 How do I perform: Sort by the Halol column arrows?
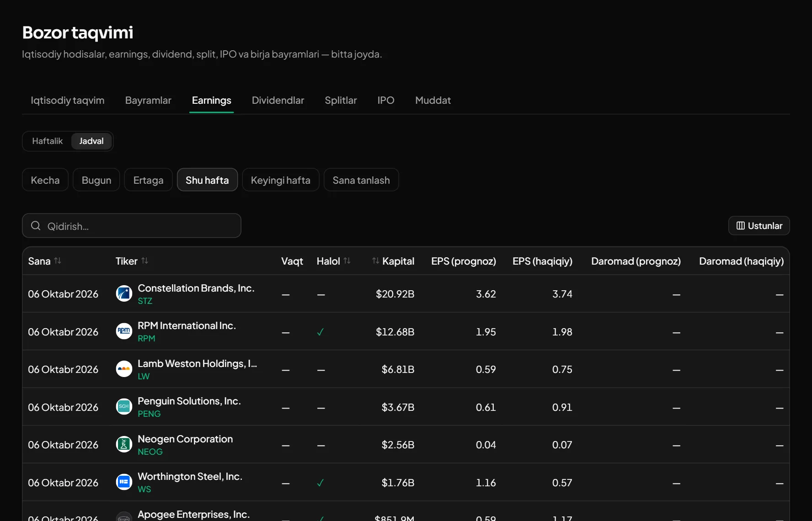pos(347,260)
